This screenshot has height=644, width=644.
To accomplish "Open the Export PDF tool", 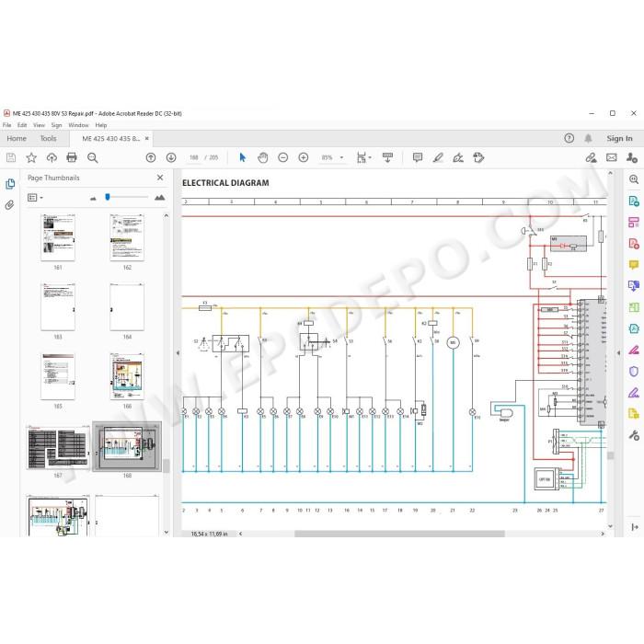I will 634,201.
